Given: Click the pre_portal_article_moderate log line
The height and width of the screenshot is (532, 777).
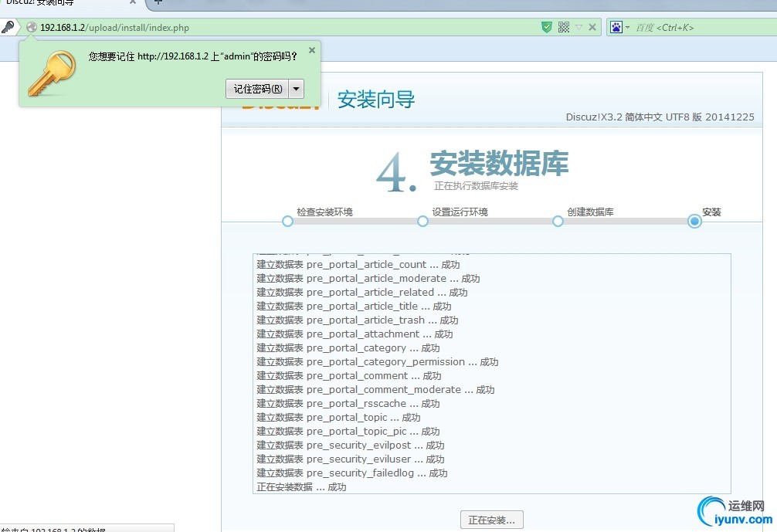Looking at the screenshot, I should click(368, 279).
